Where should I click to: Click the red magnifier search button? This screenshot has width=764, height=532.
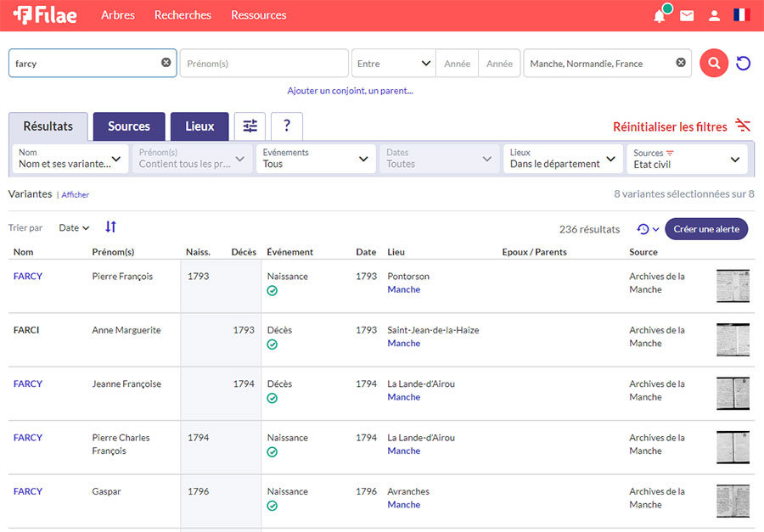[x=714, y=64]
